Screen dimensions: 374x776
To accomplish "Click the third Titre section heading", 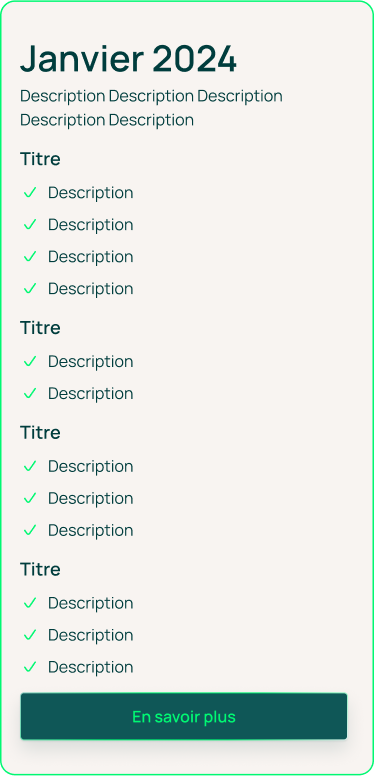I will click(40, 433).
